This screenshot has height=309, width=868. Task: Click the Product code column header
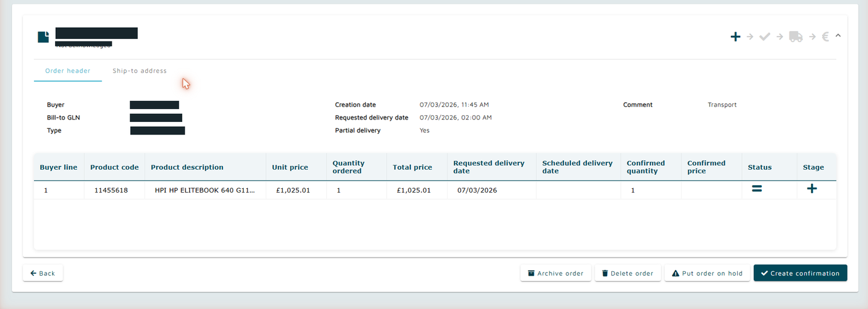tap(115, 167)
